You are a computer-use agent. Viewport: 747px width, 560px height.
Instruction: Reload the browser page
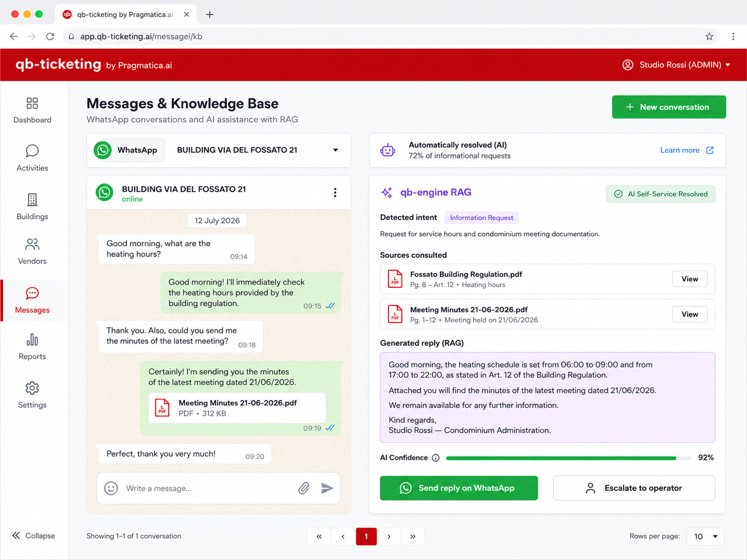tap(50, 36)
